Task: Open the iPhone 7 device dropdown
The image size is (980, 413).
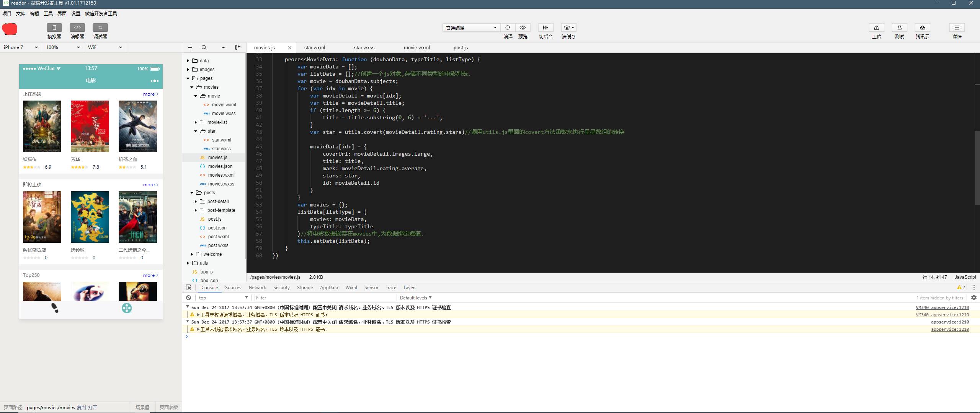Action: click(x=21, y=47)
